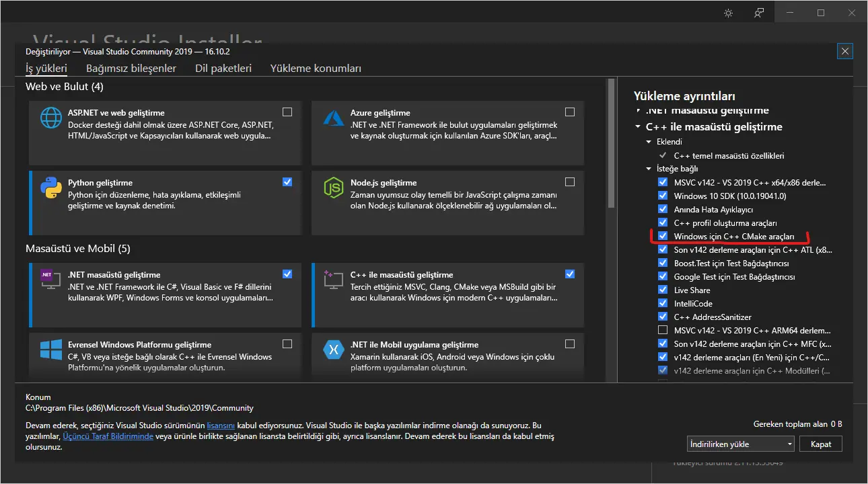This screenshot has width=868, height=484.
Task: Open Üçüncü Taraf Bildiriminde link
Action: [x=108, y=436]
